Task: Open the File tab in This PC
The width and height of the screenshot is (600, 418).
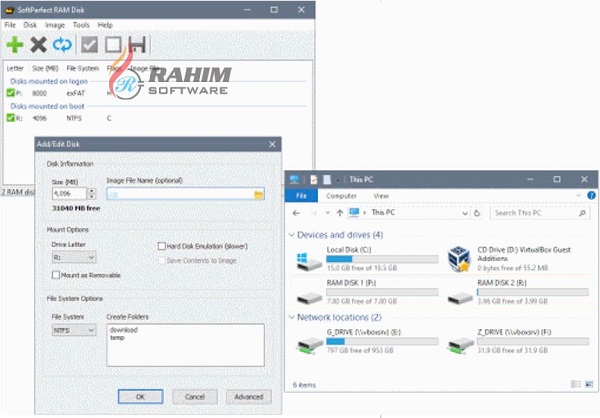Action: coord(301,196)
